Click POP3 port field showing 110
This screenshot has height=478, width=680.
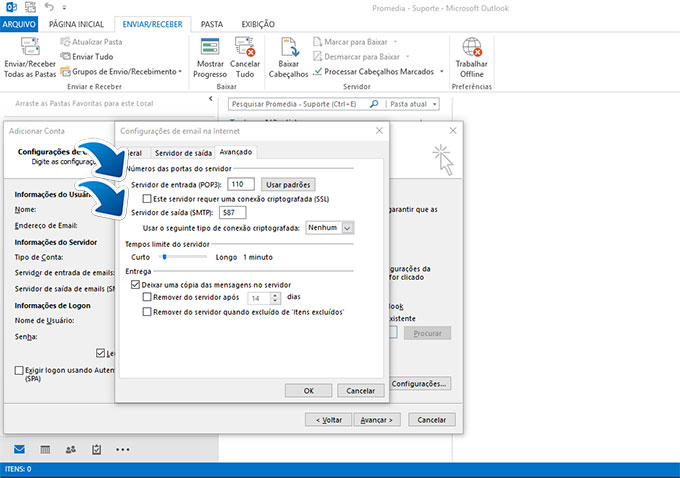(241, 184)
